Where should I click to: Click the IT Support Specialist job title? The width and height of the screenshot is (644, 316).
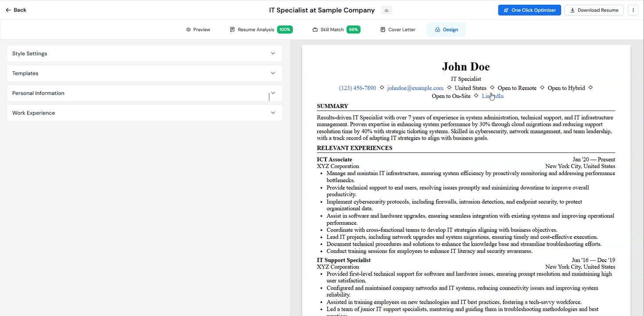pyautogui.click(x=343, y=260)
